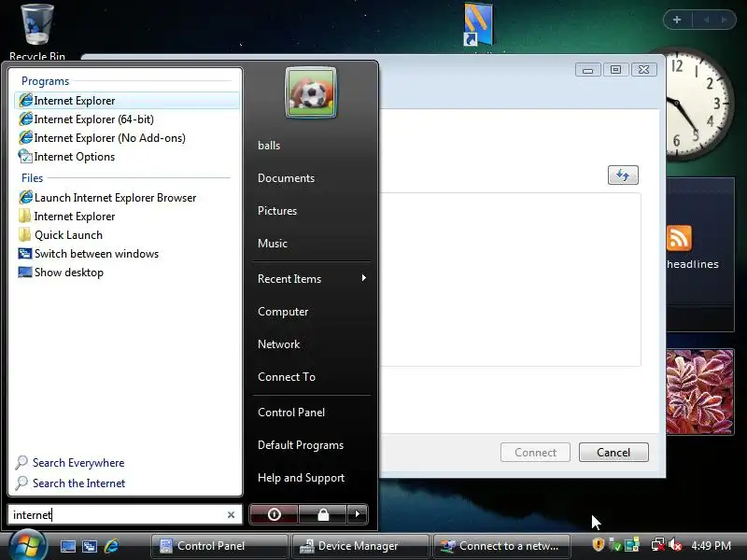Select Connect To in the Start menu
747x560 pixels.
[x=287, y=377]
